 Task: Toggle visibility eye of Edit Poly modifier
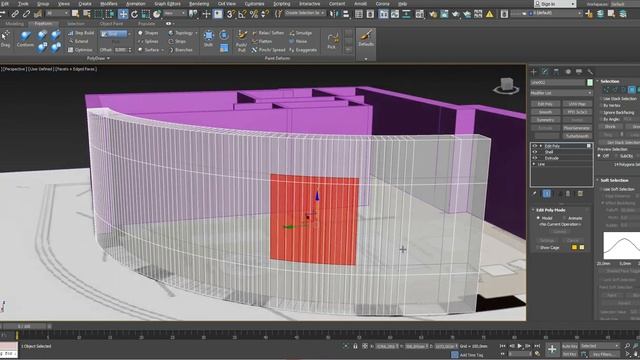tap(535, 146)
